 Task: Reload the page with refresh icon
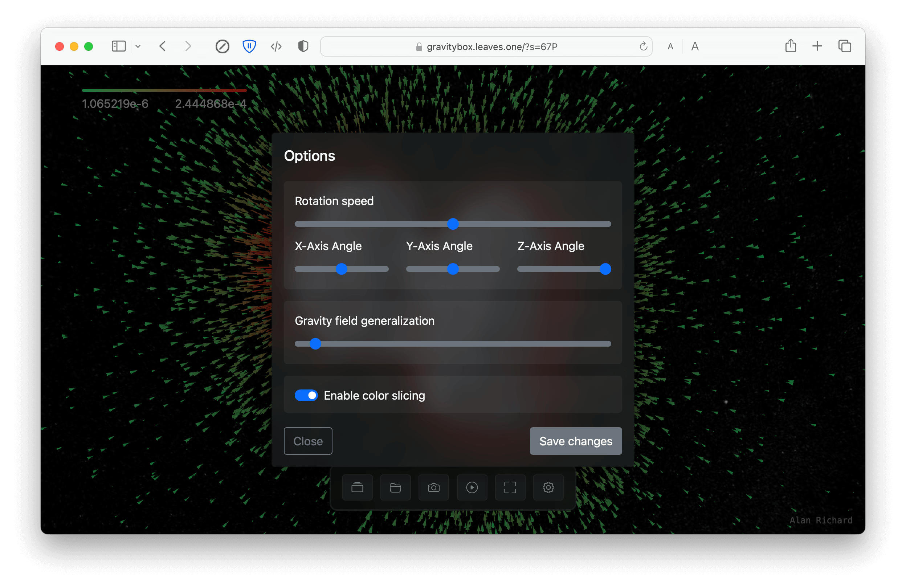[x=643, y=46]
